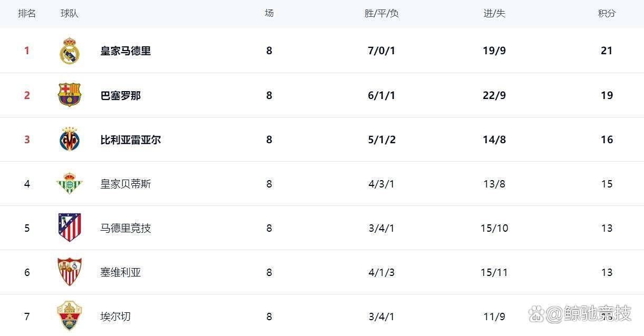Click Real Madrid's 21 points value
Image resolution: width=644 pixels, height=336 pixels.
(x=607, y=51)
